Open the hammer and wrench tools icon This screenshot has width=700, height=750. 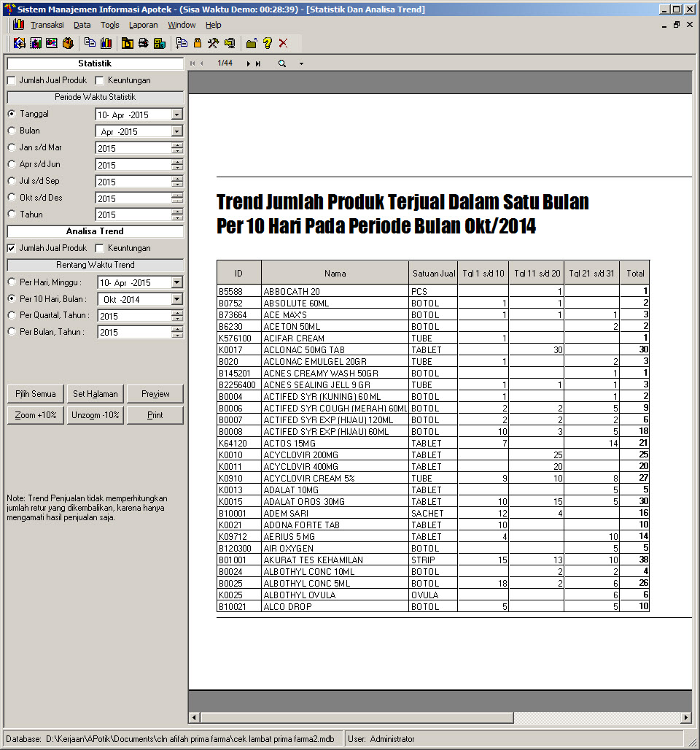tap(213, 43)
